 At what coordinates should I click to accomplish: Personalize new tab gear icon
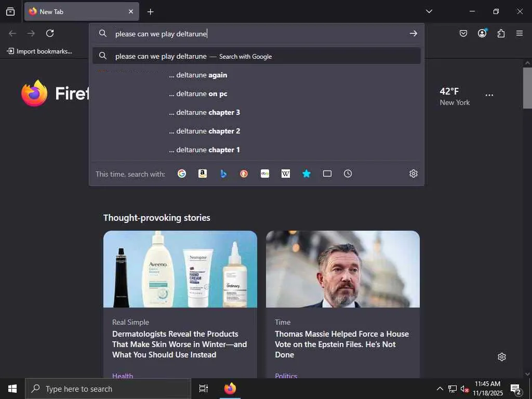(x=502, y=357)
